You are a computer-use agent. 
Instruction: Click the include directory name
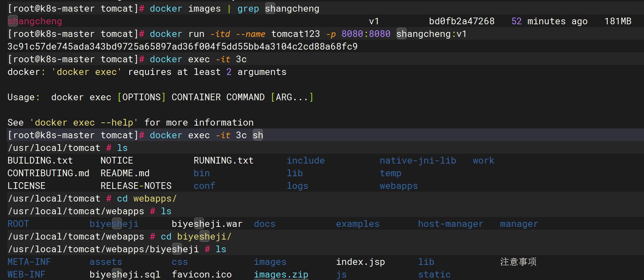[306, 161]
